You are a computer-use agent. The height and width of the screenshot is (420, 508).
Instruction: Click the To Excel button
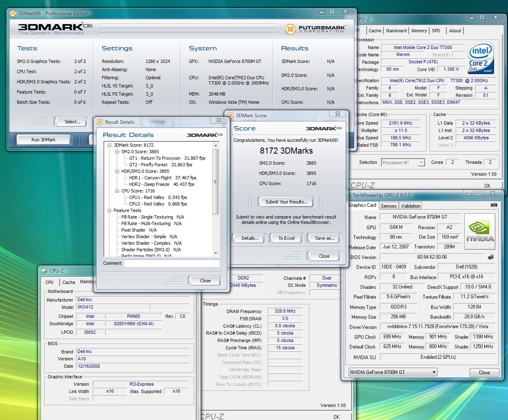[286, 238]
